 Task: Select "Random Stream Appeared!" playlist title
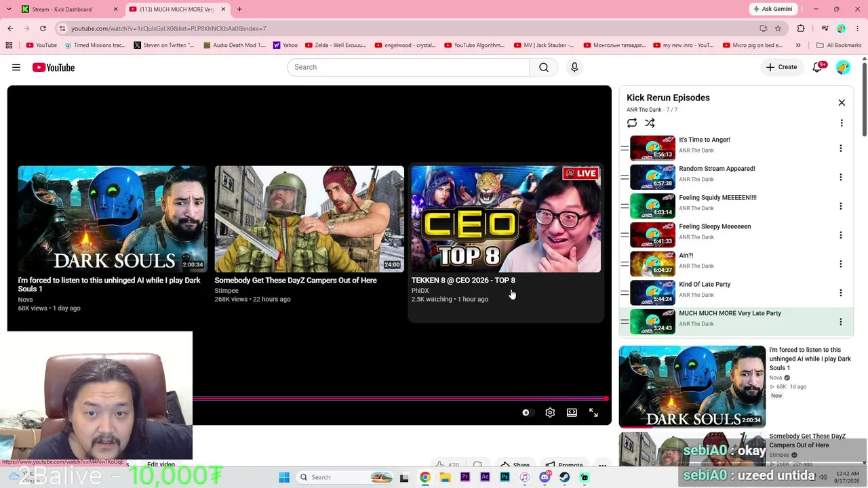(x=717, y=169)
